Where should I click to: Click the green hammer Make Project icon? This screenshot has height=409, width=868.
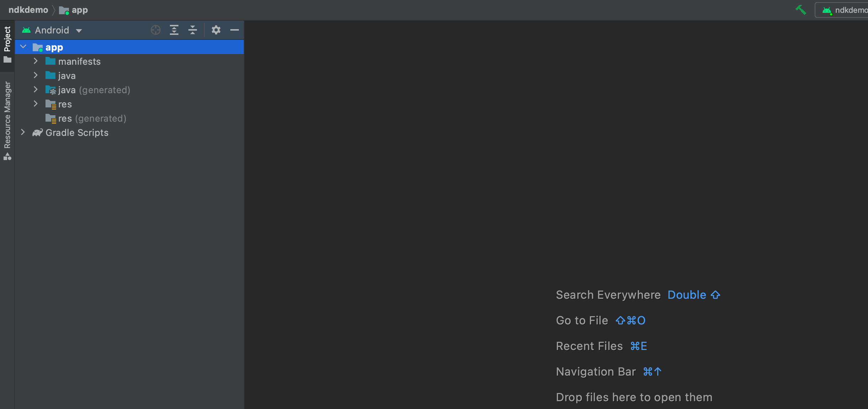[800, 10]
